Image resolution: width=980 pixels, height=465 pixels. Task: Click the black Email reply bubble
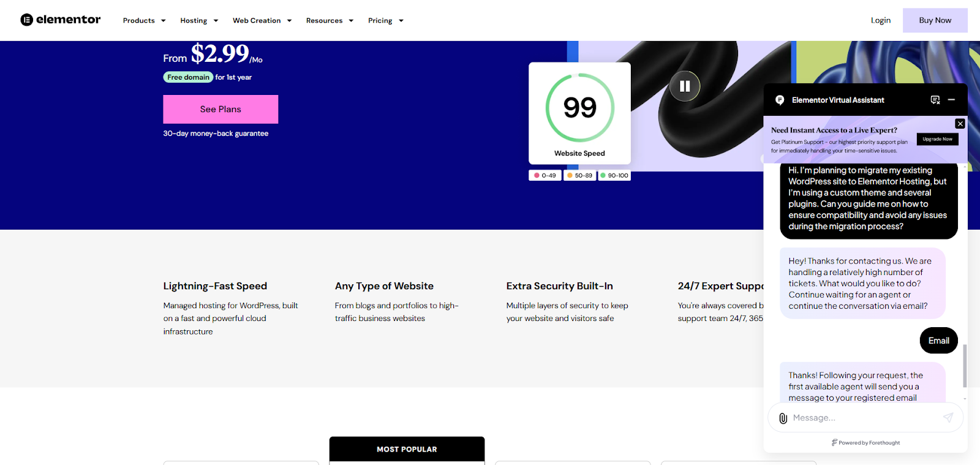click(938, 341)
